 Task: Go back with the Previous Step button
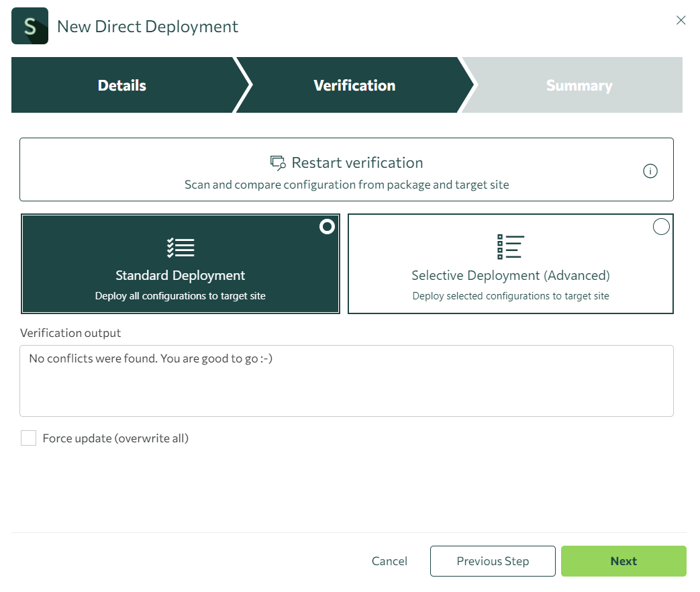493,561
